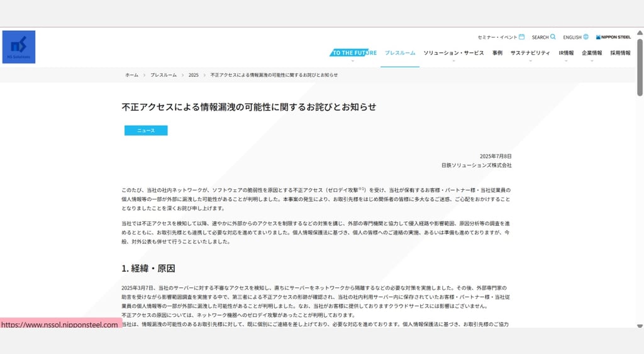Click the page title about 不正アクセス
The image size is (644, 354).
(249, 107)
